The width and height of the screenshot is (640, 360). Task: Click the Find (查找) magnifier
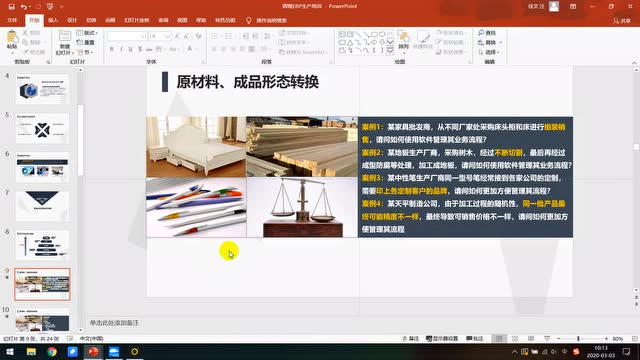(481, 32)
